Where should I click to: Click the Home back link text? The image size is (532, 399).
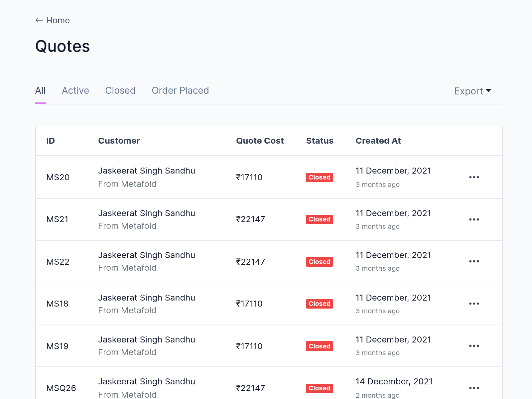click(58, 20)
